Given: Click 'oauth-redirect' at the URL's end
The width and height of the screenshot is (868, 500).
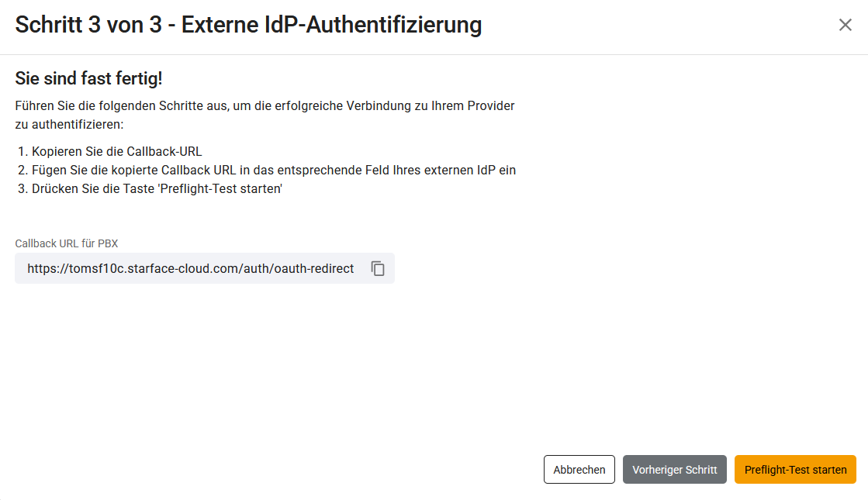Looking at the screenshot, I should (x=313, y=269).
